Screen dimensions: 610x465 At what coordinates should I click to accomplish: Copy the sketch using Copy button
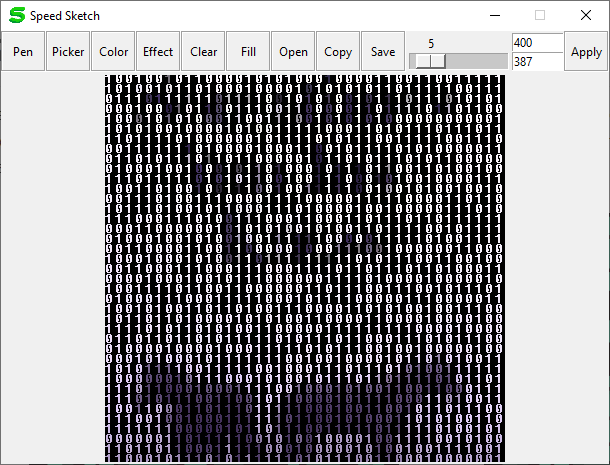(338, 52)
